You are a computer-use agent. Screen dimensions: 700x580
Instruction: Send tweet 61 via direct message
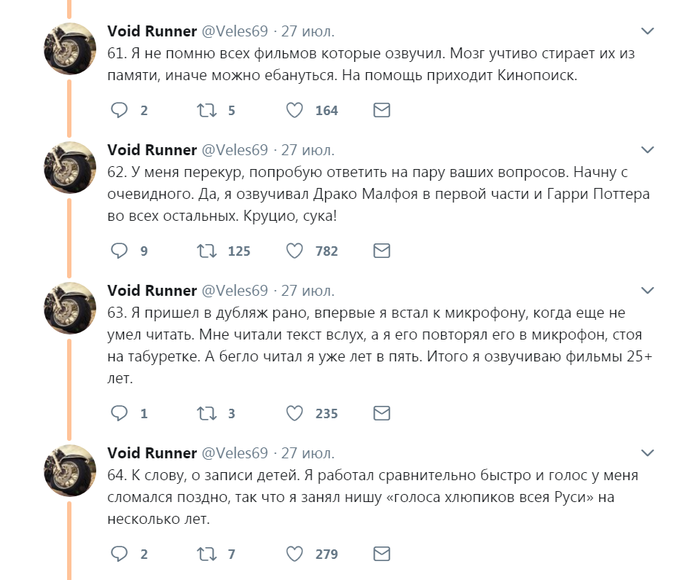click(381, 110)
